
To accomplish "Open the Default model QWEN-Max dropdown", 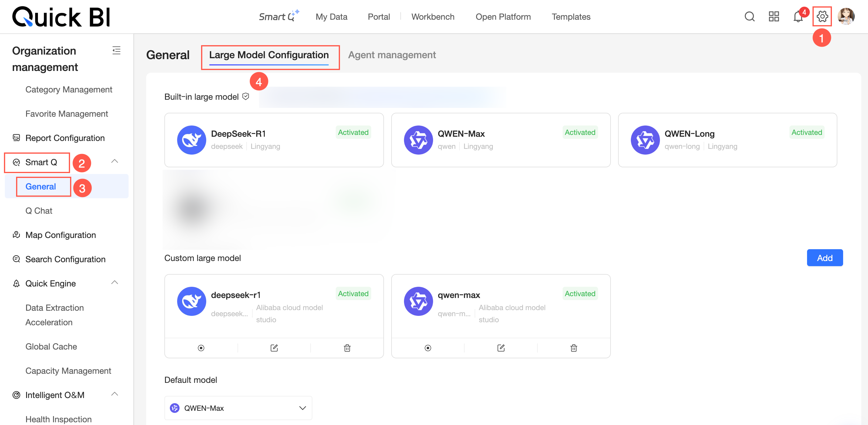I will [x=238, y=408].
